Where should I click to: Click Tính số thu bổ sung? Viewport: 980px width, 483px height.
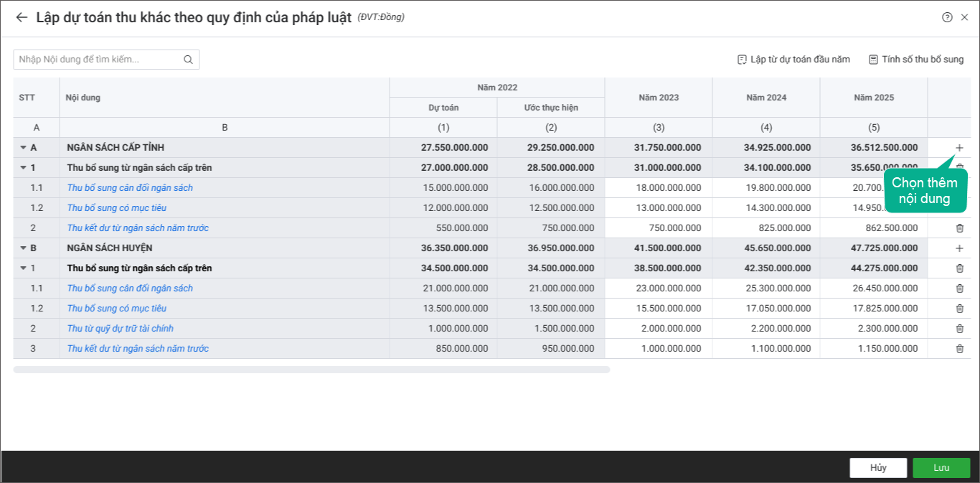(916, 60)
